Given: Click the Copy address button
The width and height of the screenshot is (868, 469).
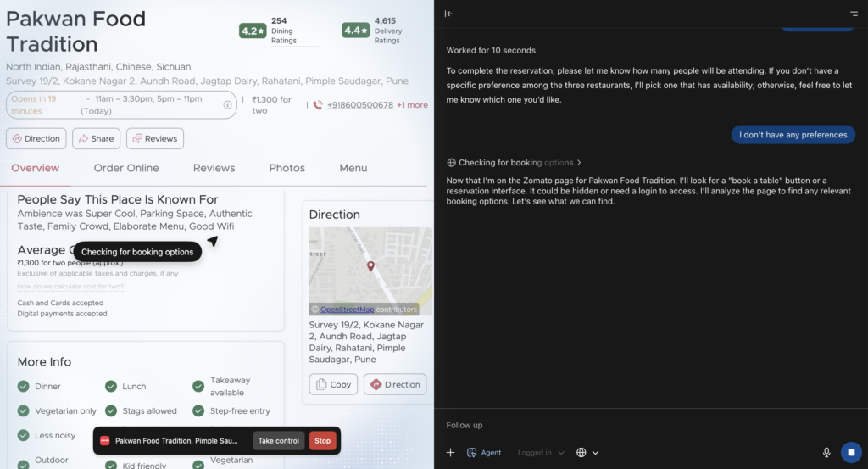Looking at the screenshot, I should tap(333, 384).
